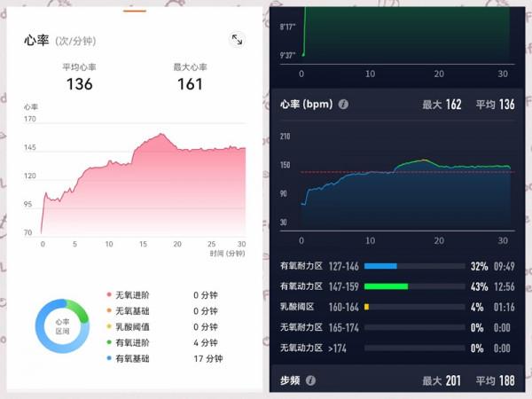Image resolution: width=532 pixels, height=399 pixels.
Task: Click the 无氧耐力区 zone label
Action: 301,327
